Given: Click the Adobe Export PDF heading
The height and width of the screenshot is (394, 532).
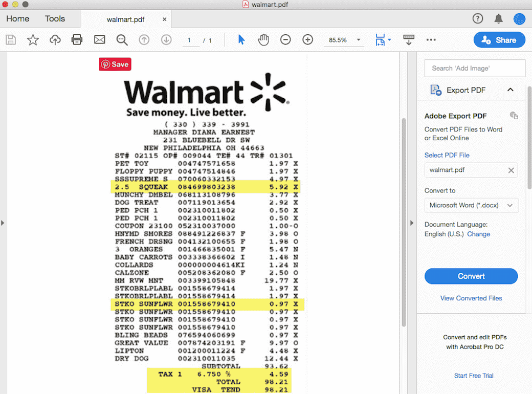Looking at the screenshot, I should (x=455, y=116).
